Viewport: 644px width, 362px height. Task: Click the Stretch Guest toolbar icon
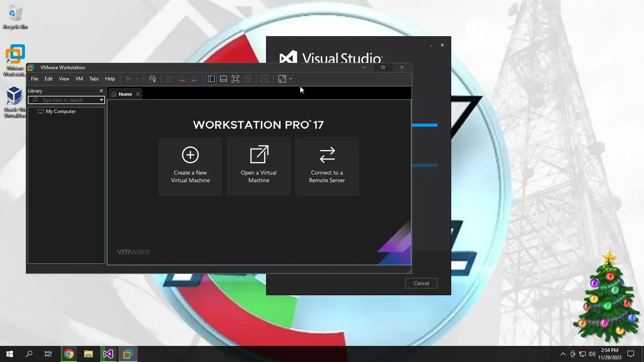point(282,79)
